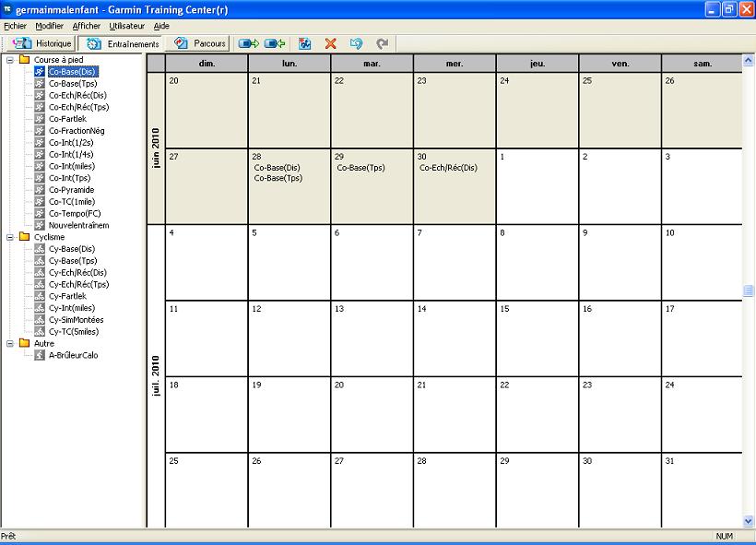Select the July 1 calendar cell
756x545 pixels.
point(537,186)
